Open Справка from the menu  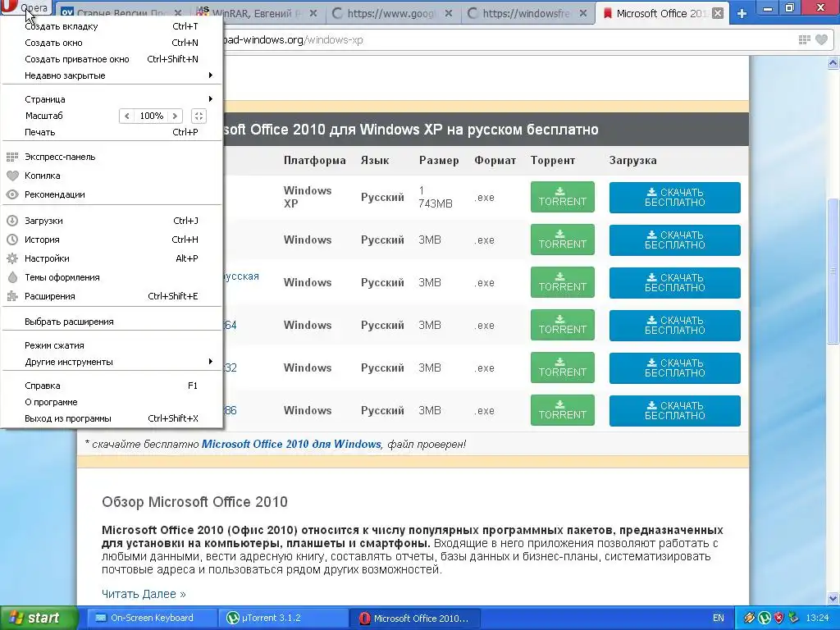(112, 386)
